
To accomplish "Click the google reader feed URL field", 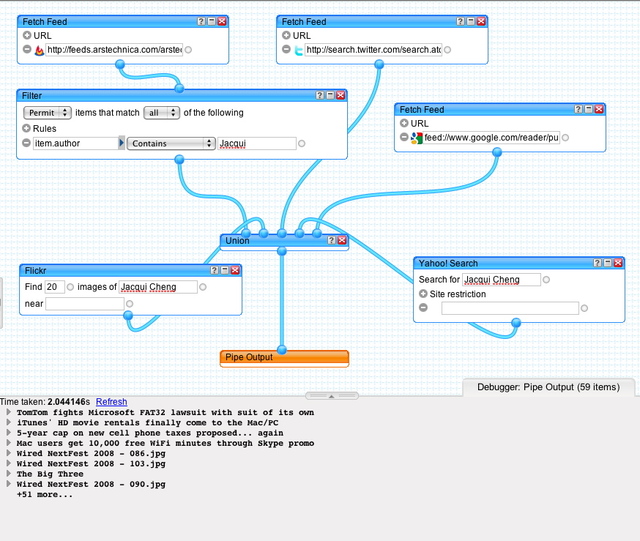I will (491, 138).
